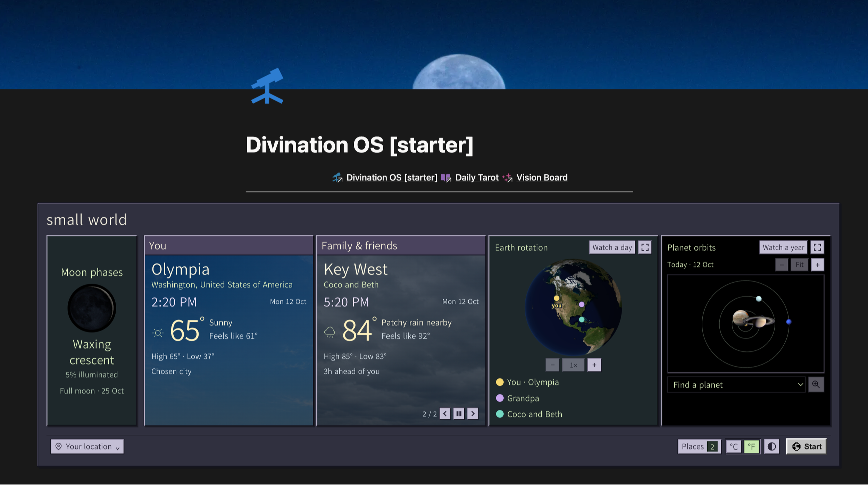Open the Your location dropdown

click(x=87, y=446)
